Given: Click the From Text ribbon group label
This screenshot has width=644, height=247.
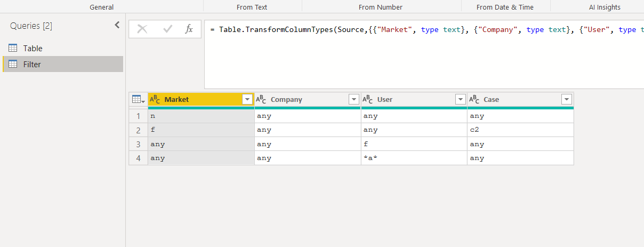Looking at the screenshot, I should pos(252,7).
